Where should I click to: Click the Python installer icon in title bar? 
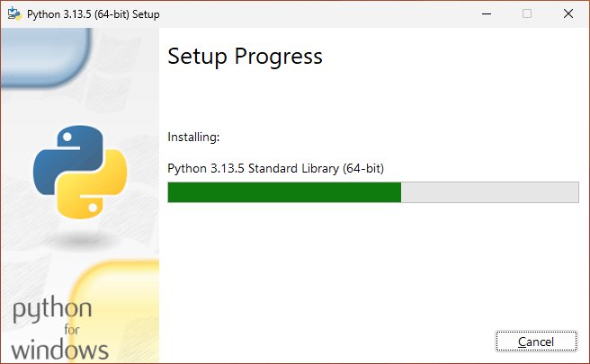[14, 13]
